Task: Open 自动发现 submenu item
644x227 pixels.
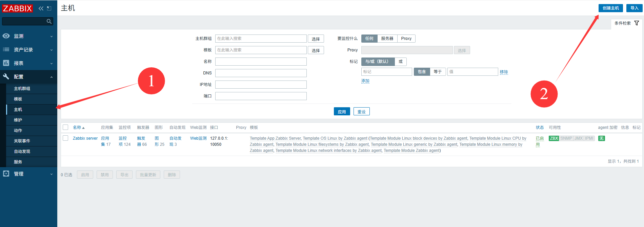Action: pos(32,152)
